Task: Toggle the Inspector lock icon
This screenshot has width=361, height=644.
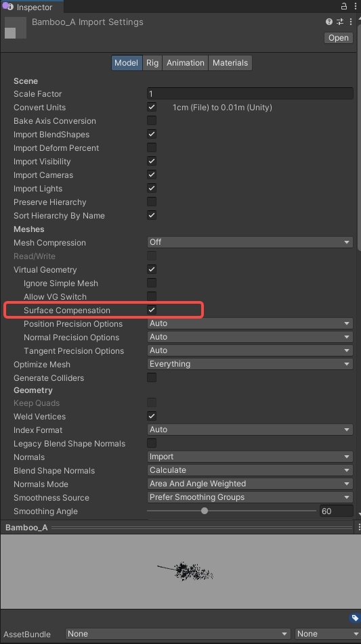Action: pos(344,6)
